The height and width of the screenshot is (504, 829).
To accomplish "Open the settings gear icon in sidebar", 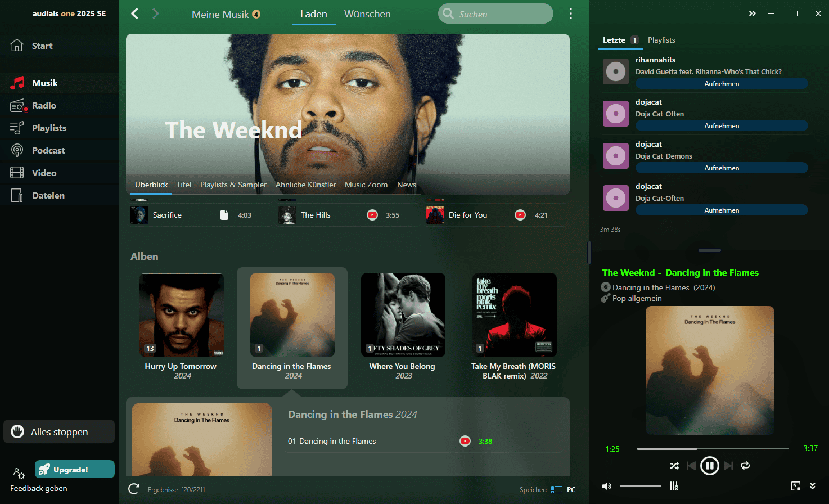I will (x=19, y=473).
